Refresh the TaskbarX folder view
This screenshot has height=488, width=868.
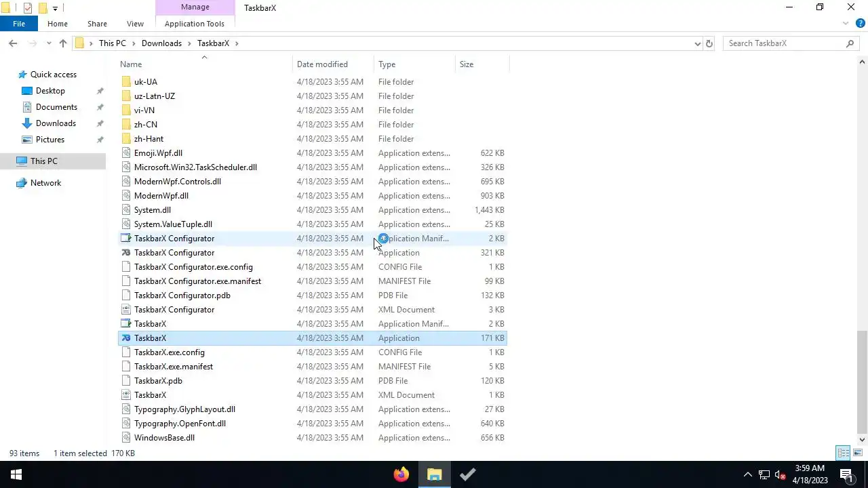pos(709,43)
